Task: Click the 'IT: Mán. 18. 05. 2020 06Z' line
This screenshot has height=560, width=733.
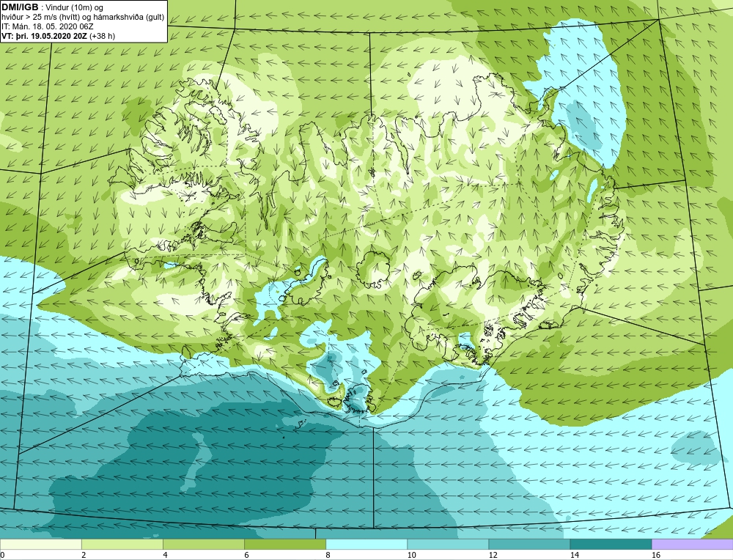Action: pos(47,26)
